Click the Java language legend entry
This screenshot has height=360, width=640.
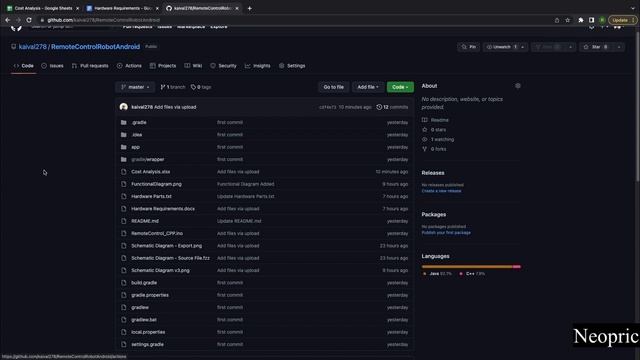tap(437, 274)
